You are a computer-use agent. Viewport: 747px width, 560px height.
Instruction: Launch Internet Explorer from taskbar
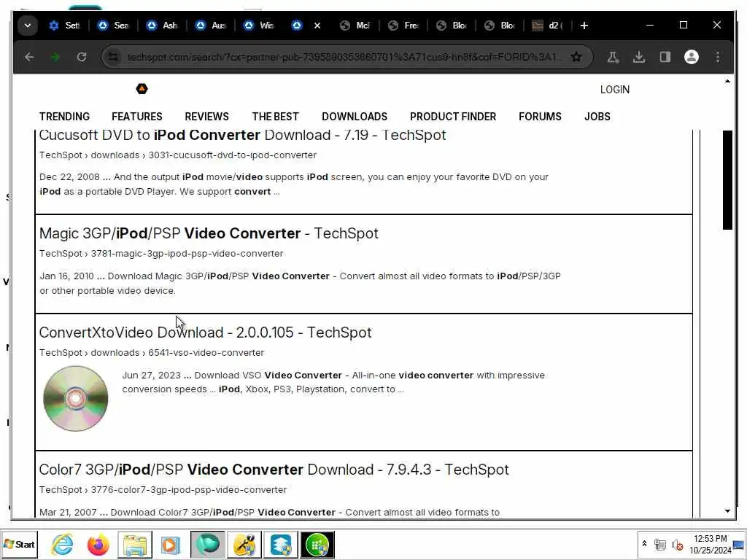(63, 545)
